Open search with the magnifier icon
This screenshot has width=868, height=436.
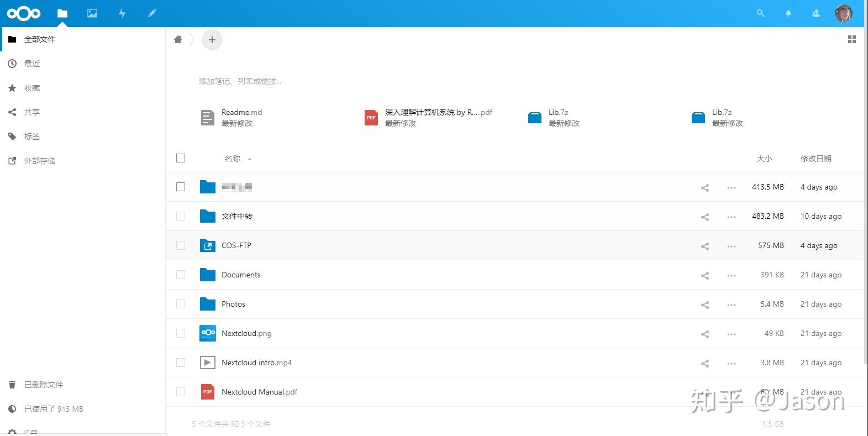coord(761,13)
